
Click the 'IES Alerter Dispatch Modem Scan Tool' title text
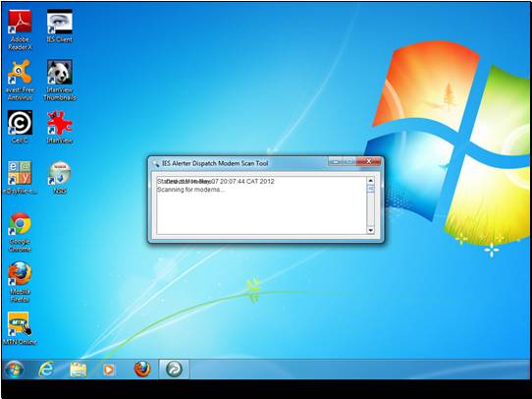tap(215, 163)
